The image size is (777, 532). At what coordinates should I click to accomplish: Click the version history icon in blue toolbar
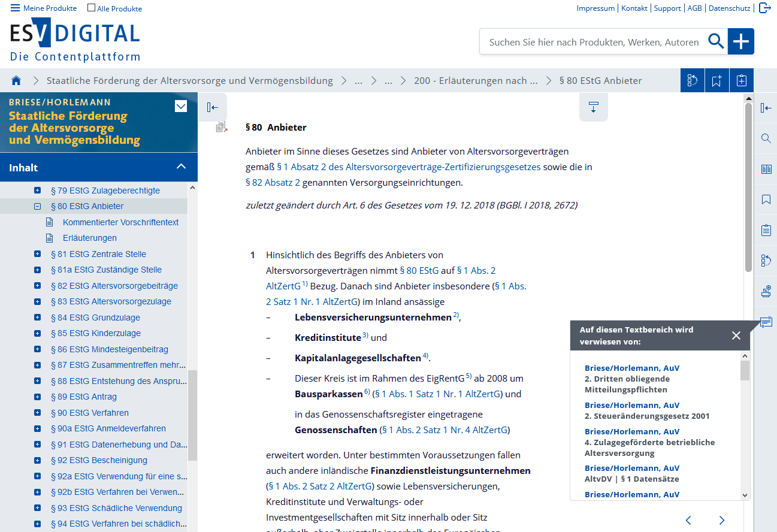point(693,80)
